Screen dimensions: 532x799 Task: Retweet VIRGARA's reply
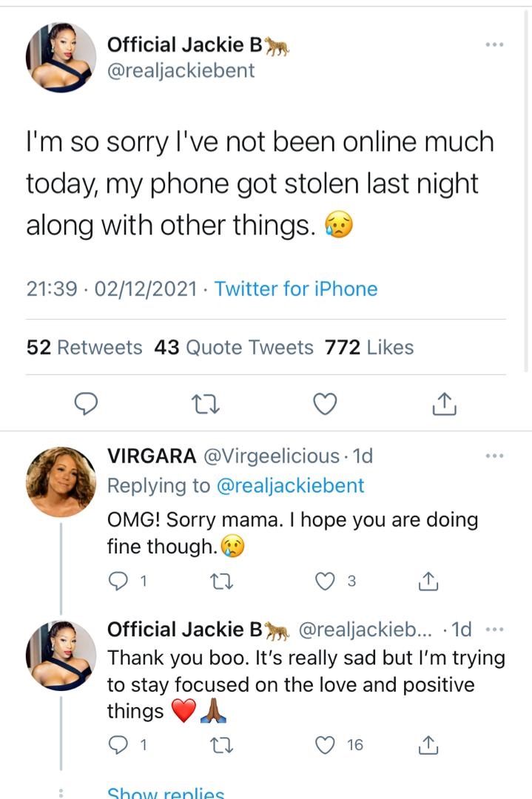click(x=221, y=581)
